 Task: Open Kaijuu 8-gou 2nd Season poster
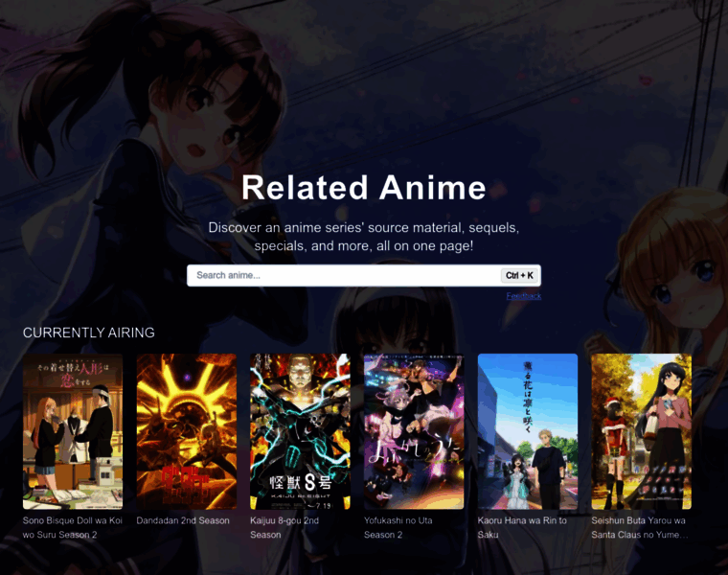coord(301,431)
